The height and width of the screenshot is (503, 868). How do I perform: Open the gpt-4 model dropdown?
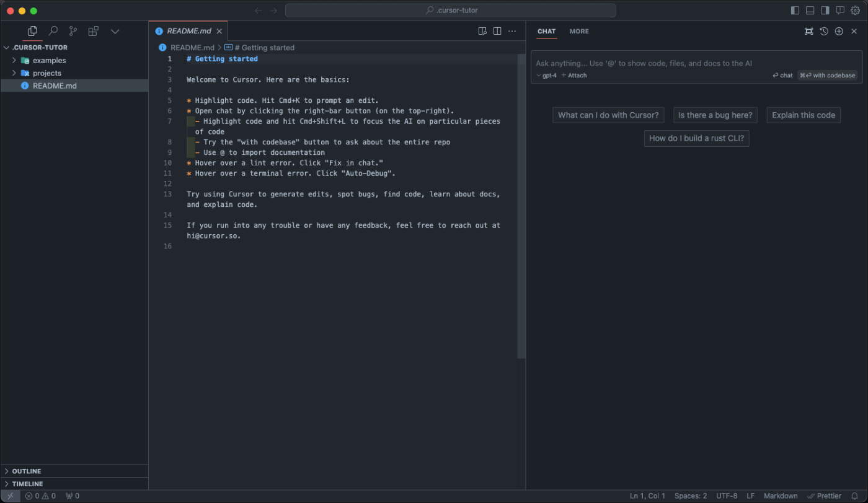[546, 76]
